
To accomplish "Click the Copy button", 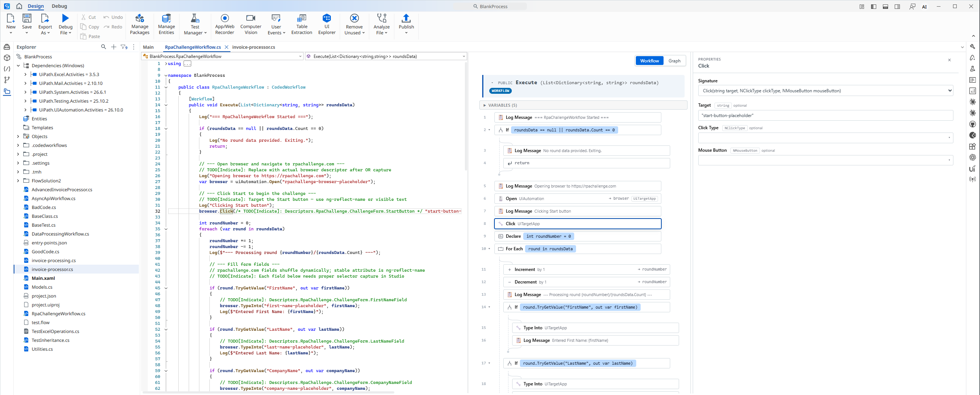I will click(90, 27).
